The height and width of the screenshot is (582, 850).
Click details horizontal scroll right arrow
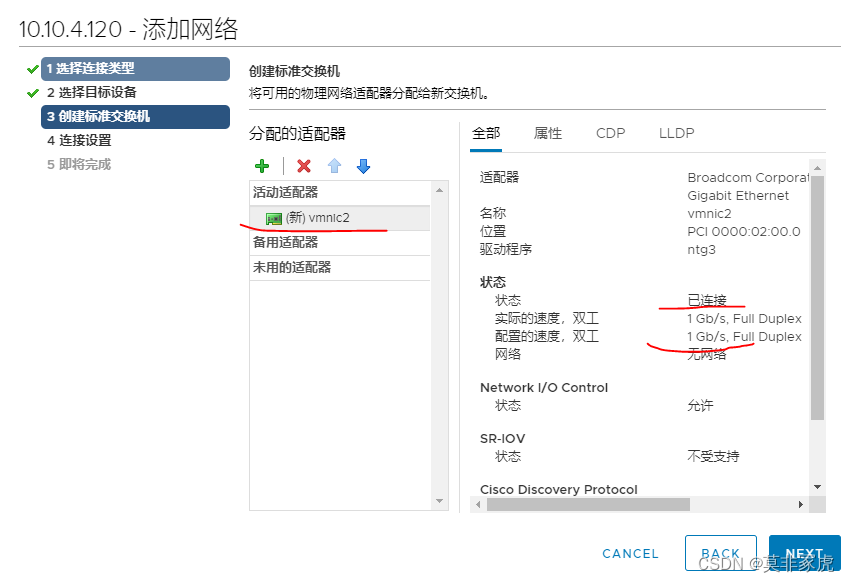click(x=801, y=505)
